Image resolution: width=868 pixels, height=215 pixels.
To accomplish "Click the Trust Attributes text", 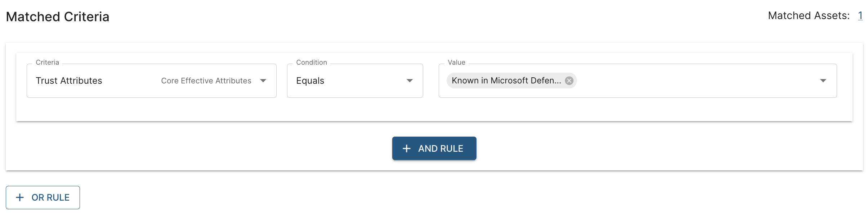I will [x=69, y=81].
